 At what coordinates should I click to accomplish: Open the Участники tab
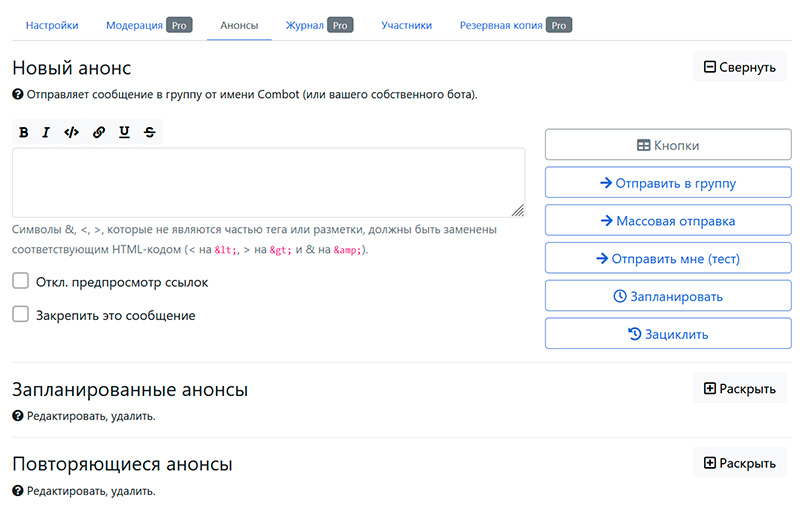[406, 25]
